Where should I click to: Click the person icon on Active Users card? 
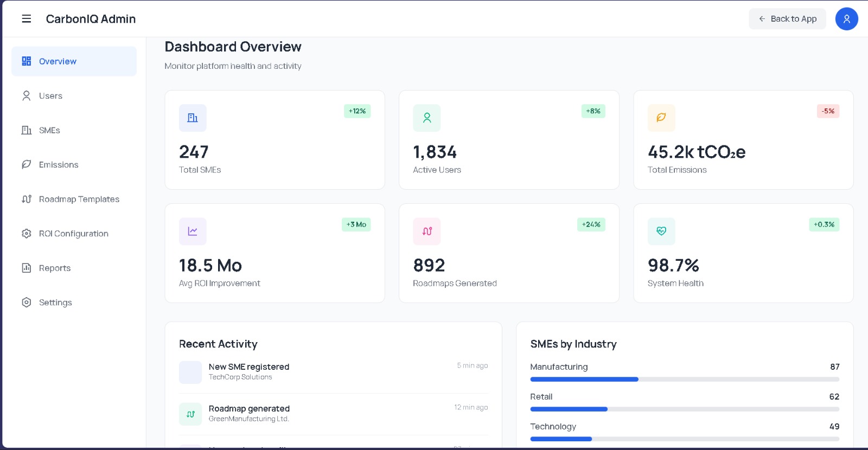click(427, 118)
